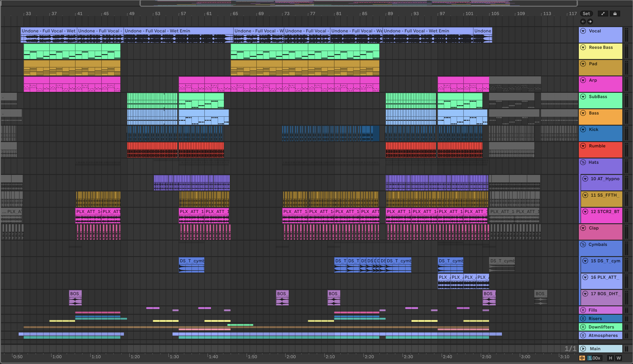633x364 pixels.
Task: Unfold the Vocal track
Action: 583,31
